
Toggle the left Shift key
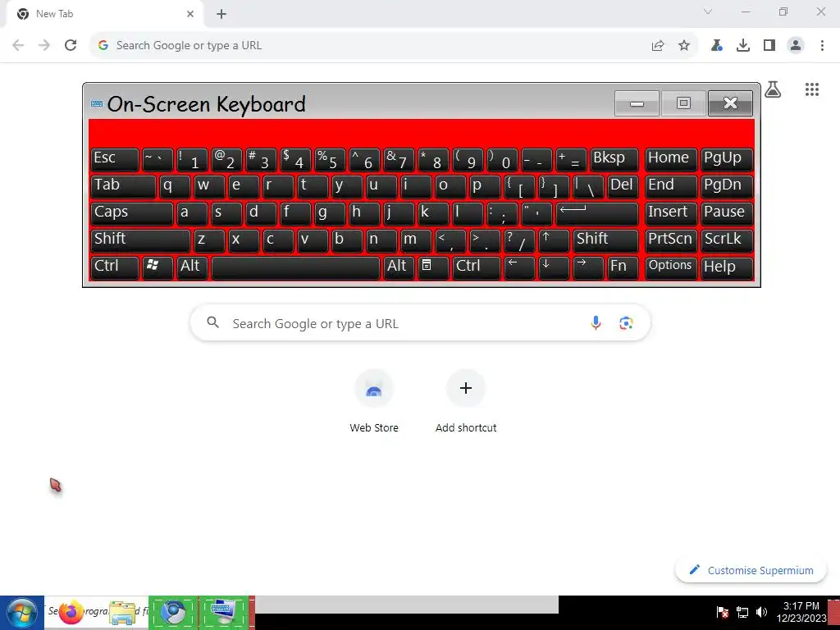pos(140,240)
